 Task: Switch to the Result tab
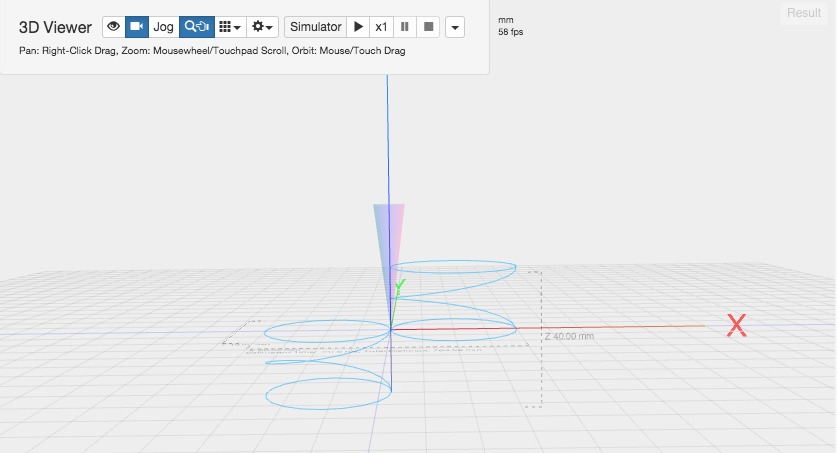click(x=804, y=13)
